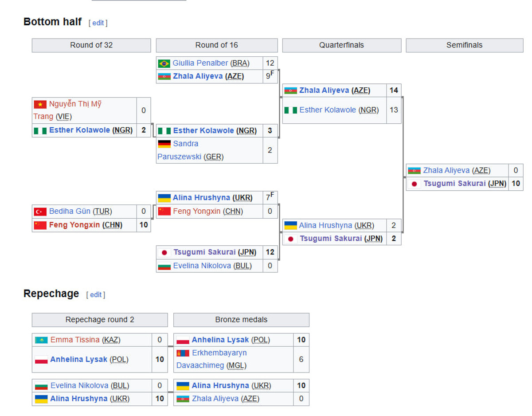Click the Turkish flag next to Bediha Gün
The height and width of the screenshot is (416, 532).
pyautogui.click(x=40, y=212)
